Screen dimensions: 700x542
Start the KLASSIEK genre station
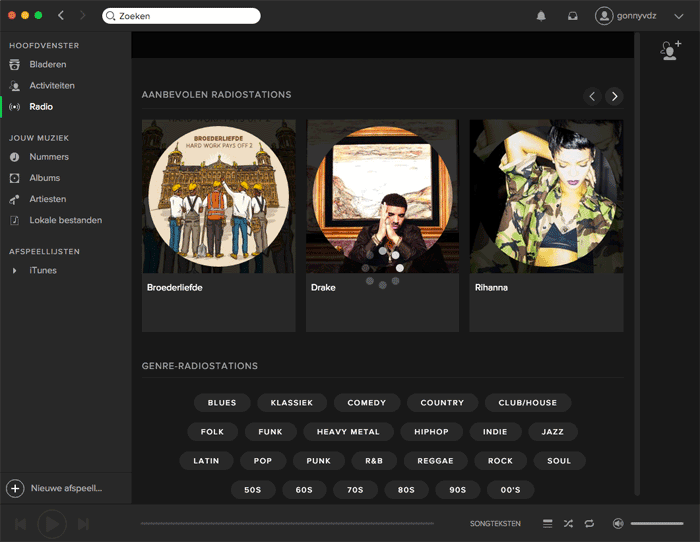pos(292,403)
